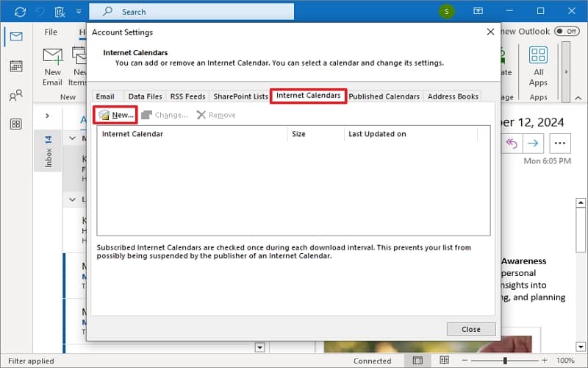Open the more actions ellipsis in reading pane

coord(560,143)
